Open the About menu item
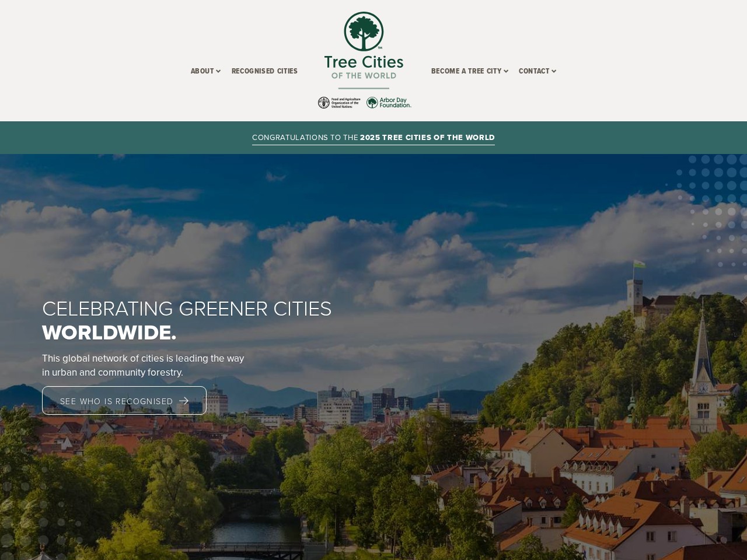 pyautogui.click(x=202, y=71)
